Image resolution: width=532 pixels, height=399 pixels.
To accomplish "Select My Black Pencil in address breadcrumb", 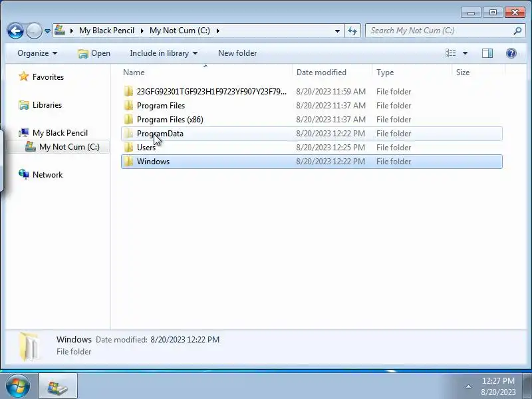I will 106,31.
